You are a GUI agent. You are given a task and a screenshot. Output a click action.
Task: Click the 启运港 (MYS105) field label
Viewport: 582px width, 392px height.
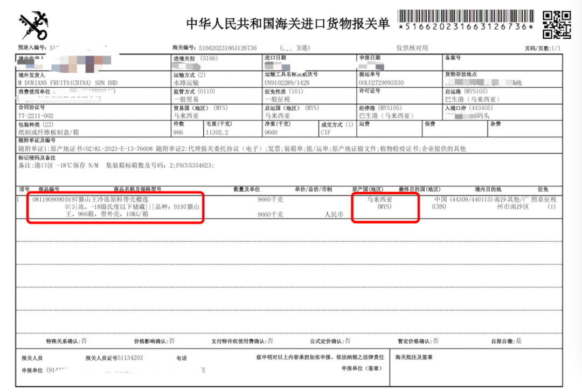[466, 91]
